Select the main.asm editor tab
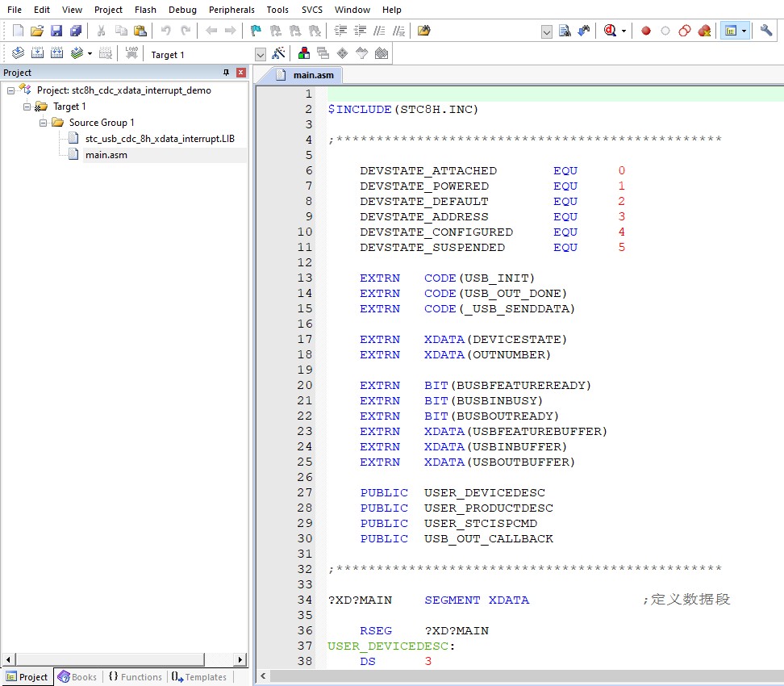This screenshot has width=784, height=686. 306,75
